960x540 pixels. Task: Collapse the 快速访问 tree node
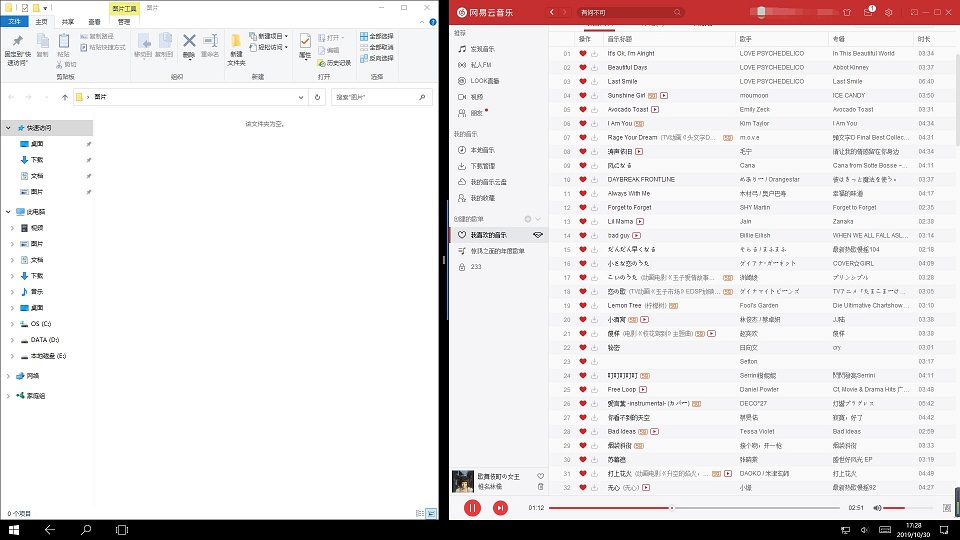tap(8, 128)
